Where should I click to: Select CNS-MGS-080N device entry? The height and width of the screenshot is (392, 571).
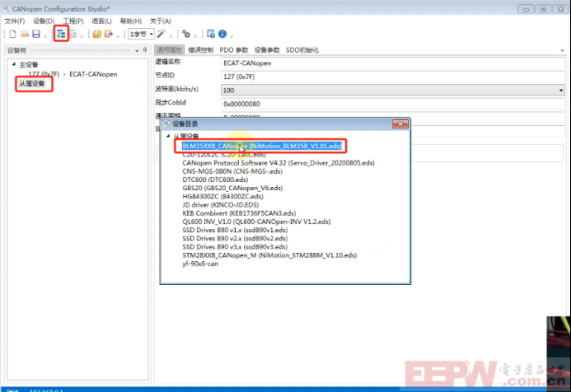[232, 171]
